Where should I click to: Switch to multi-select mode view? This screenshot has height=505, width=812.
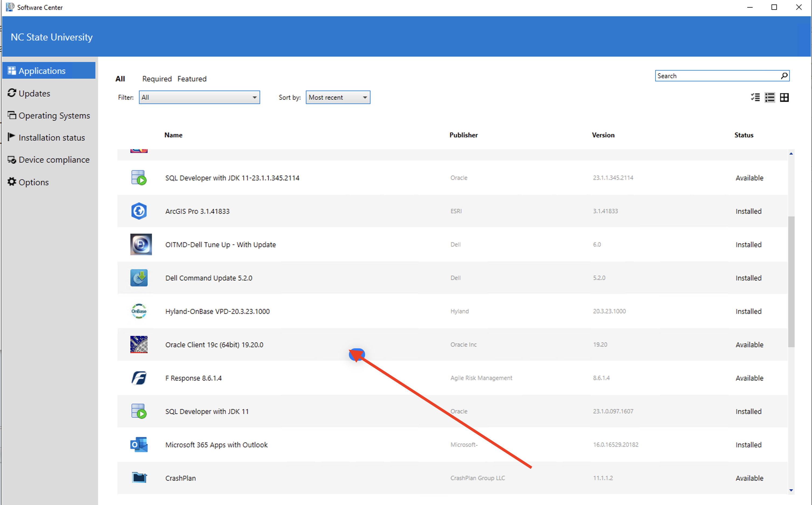coord(755,97)
